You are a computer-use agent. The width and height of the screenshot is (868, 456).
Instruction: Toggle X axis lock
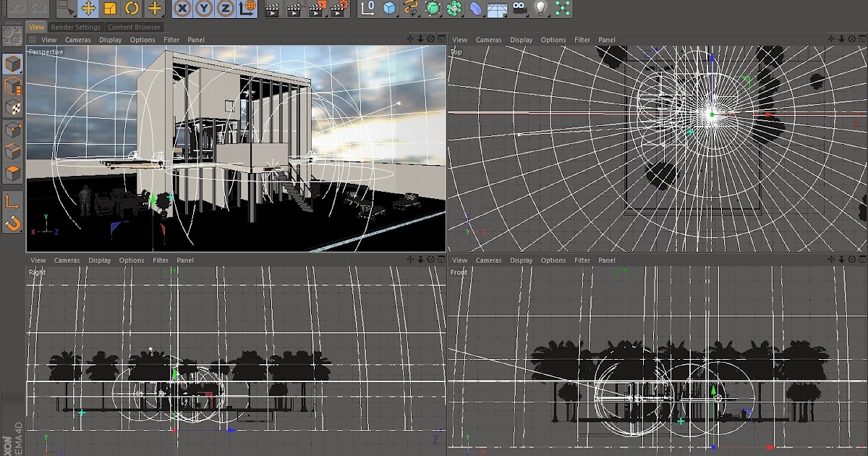(183, 9)
